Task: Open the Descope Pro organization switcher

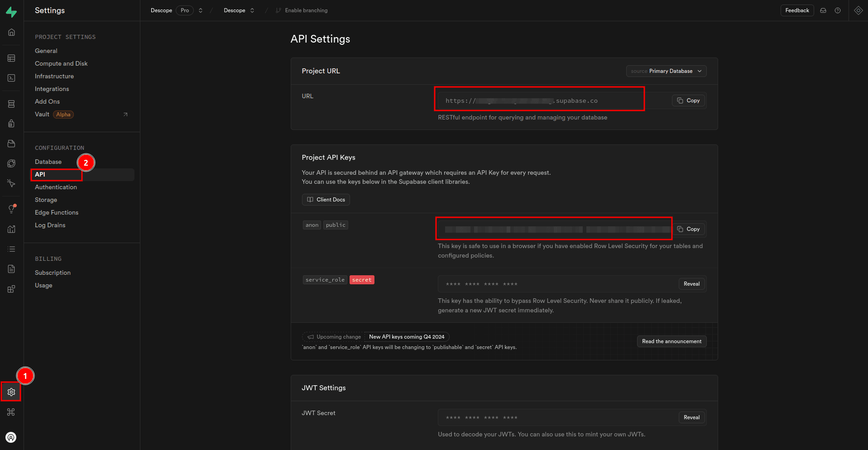Action: [200, 10]
